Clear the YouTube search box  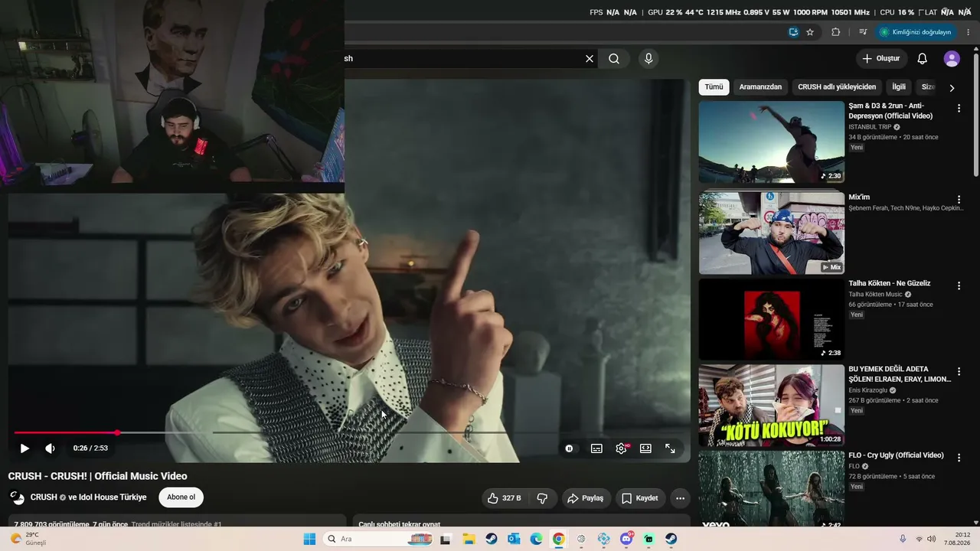pyautogui.click(x=590, y=59)
